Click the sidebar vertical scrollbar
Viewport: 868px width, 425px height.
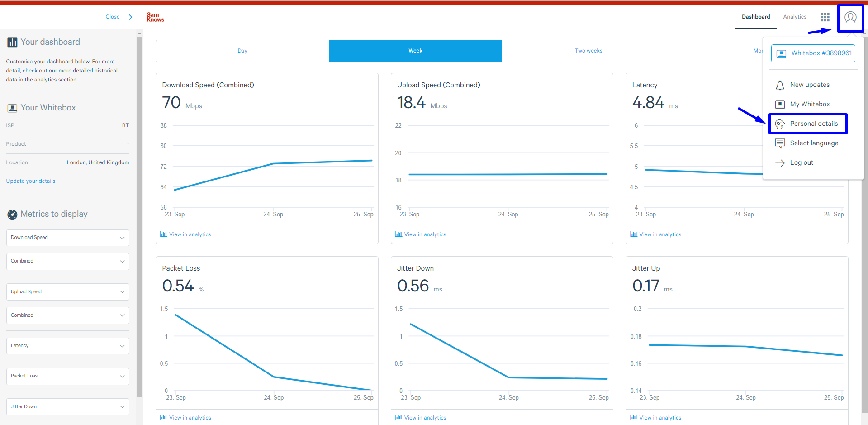point(139,217)
